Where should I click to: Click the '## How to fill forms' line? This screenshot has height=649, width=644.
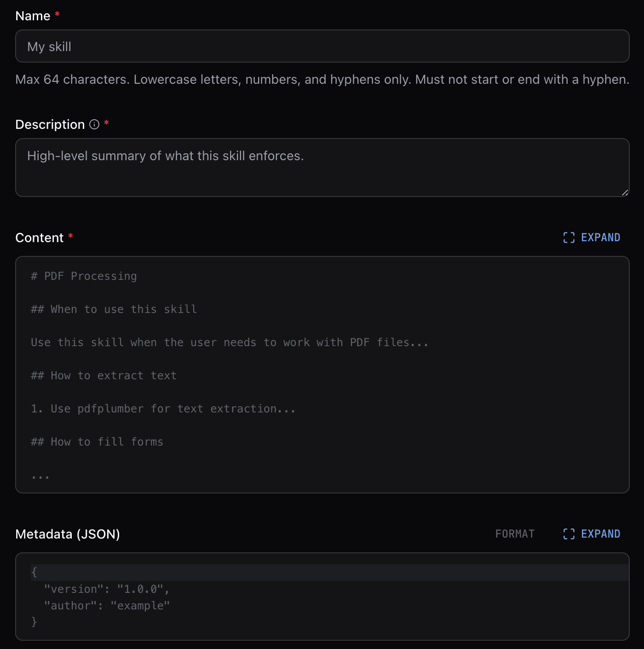(97, 442)
